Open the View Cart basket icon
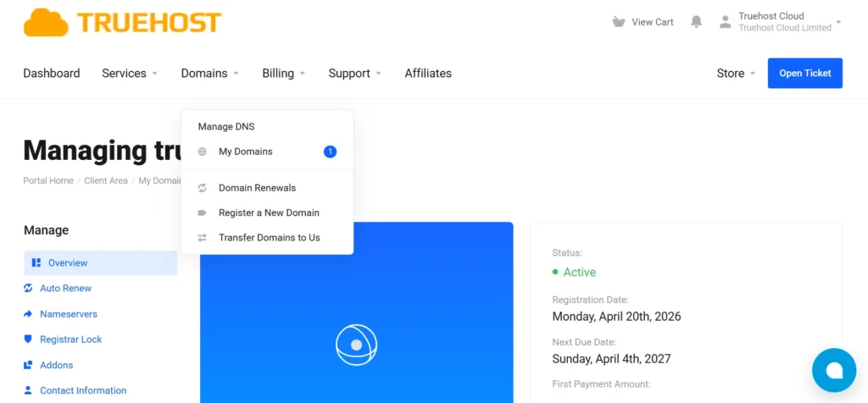Viewport: 868px width, 403px height. 618,22
